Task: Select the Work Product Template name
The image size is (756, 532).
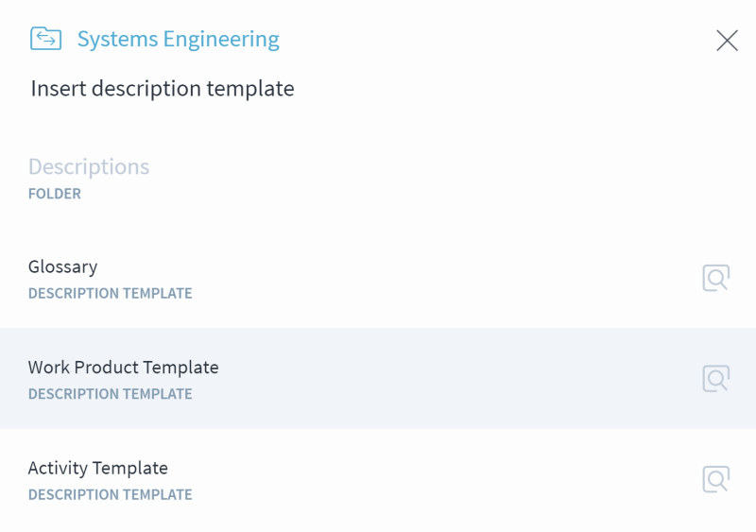Action: click(124, 368)
